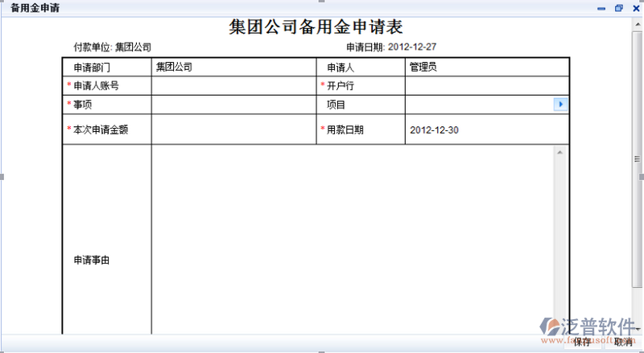The width and height of the screenshot is (644, 353).
Task: Click the 项目 project input field
Action: 479,105
